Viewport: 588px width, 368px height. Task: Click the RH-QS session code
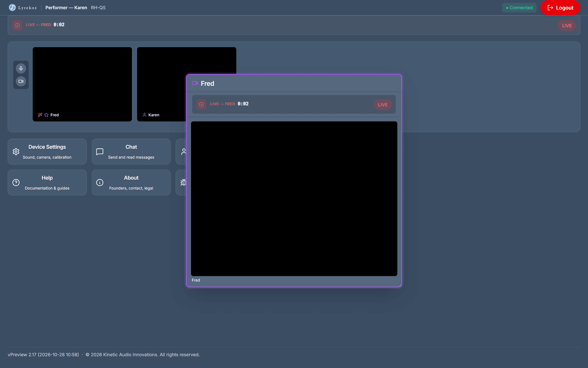coord(98,8)
